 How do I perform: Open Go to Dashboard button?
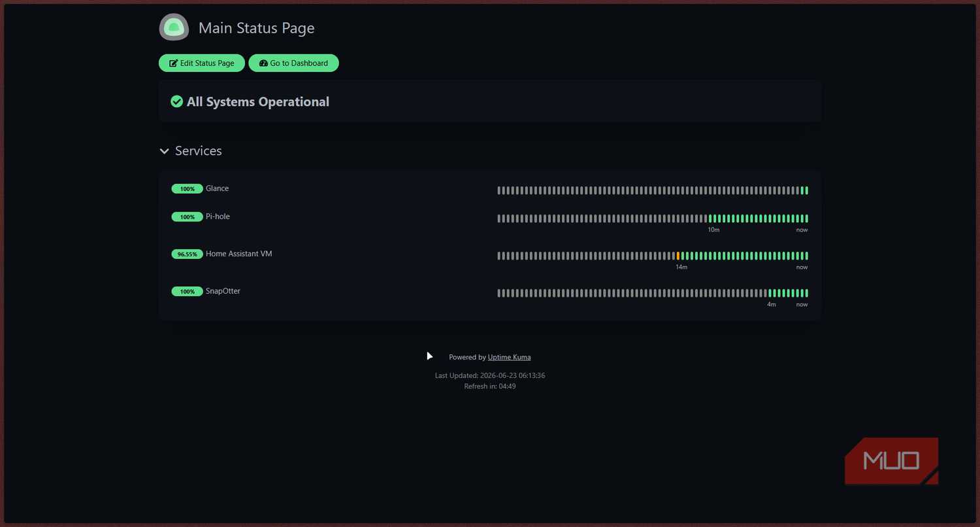pos(293,63)
